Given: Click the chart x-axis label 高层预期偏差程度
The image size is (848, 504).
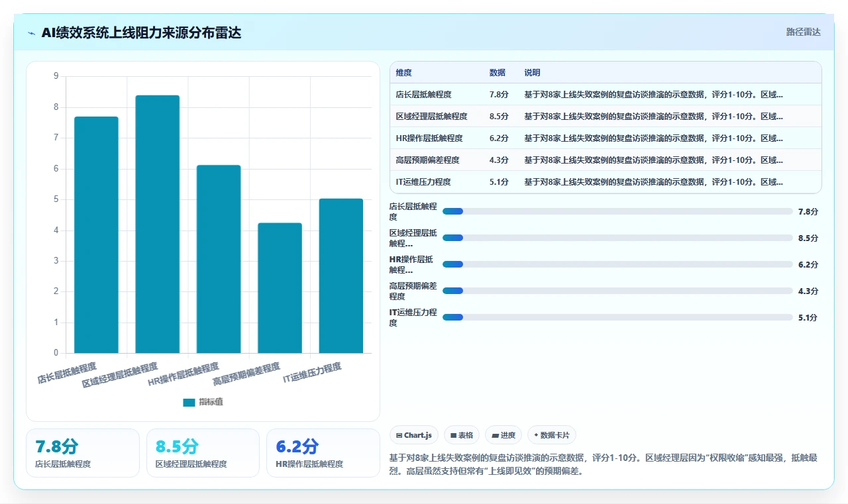Looking at the screenshot, I should tap(246, 374).
